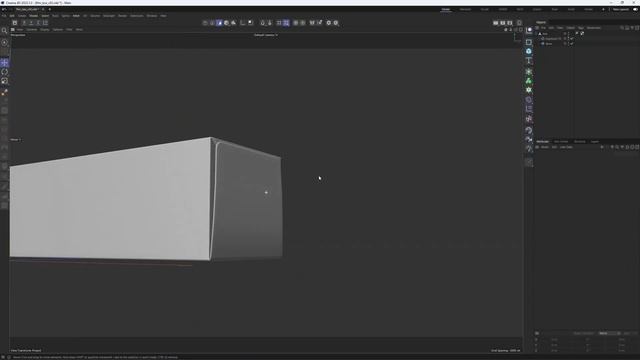Expand the Move tool options flyout
Screen dimensions: 640x360
15,140
